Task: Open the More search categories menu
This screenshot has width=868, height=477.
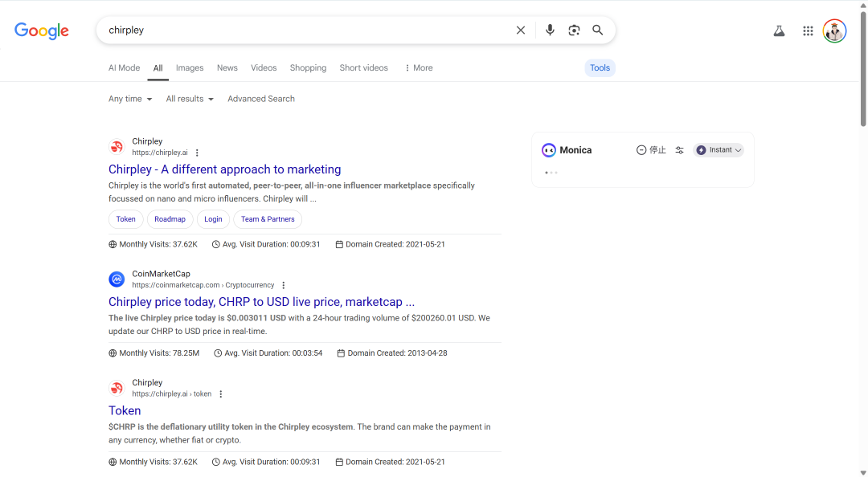Action: click(419, 68)
